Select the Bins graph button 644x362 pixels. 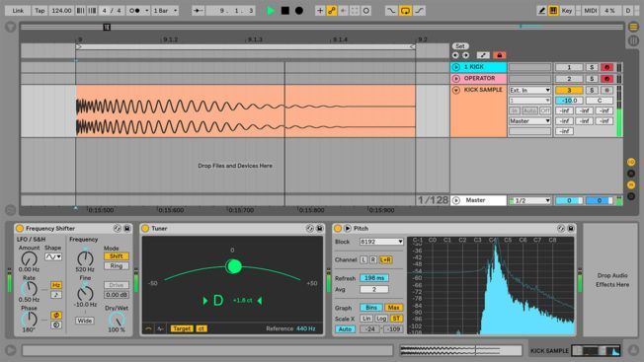371,308
